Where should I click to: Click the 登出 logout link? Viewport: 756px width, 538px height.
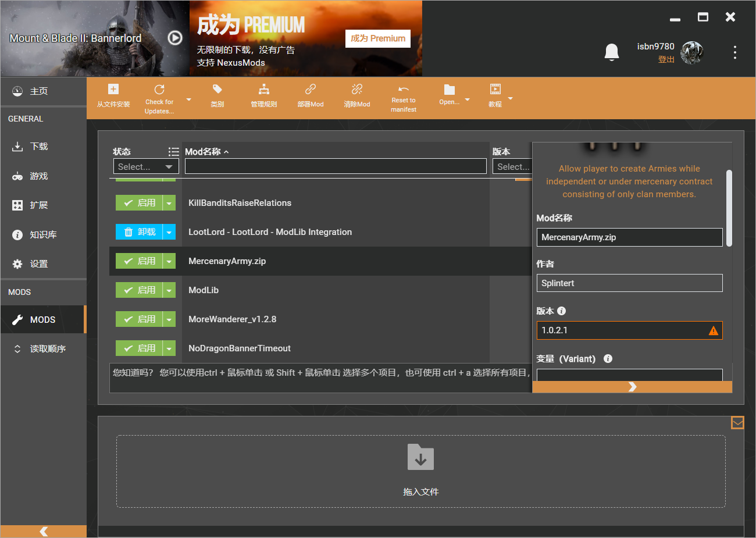666,59
